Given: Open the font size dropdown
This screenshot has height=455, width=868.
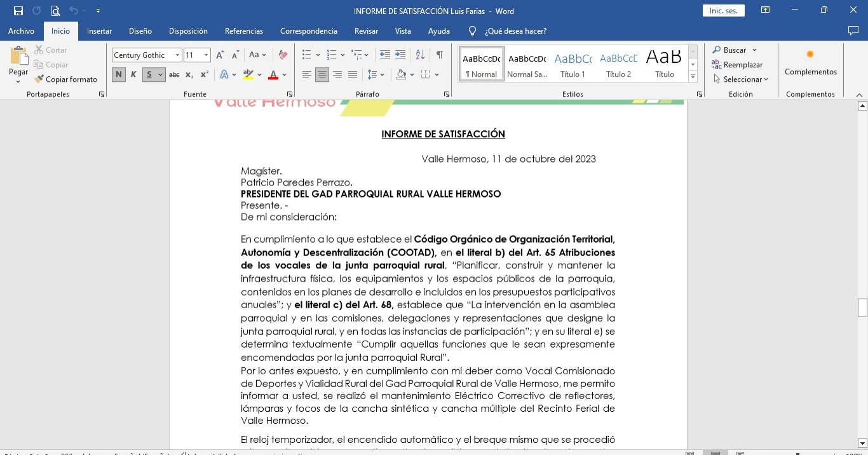Looking at the screenshot, I should (206, 55).
